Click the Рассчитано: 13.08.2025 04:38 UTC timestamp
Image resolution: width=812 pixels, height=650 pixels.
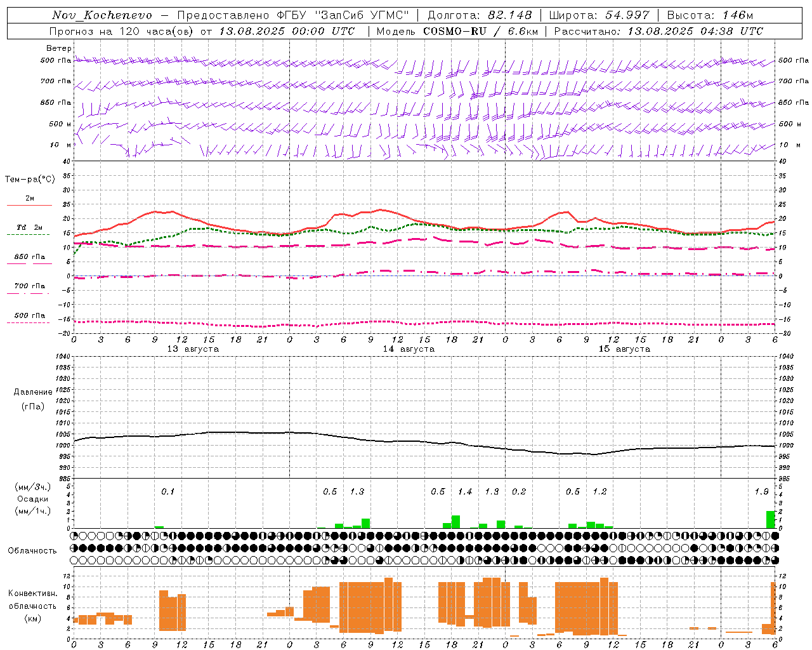(658, 31)
